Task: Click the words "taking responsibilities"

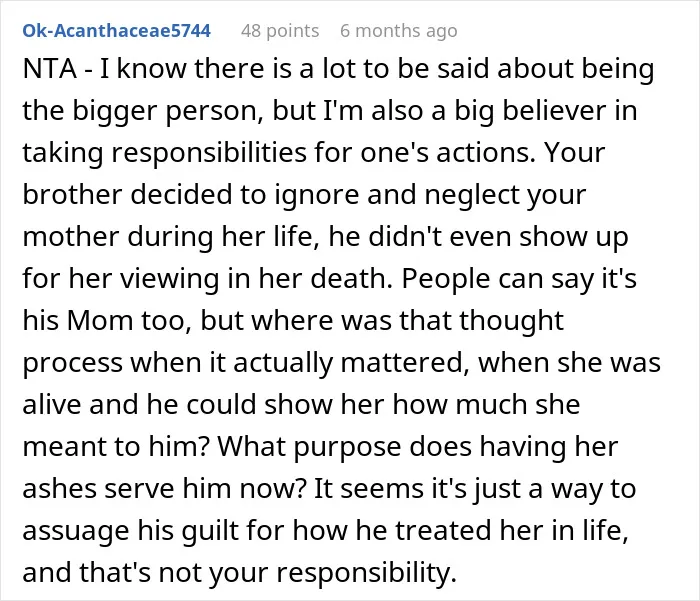Action: (165, 153)
